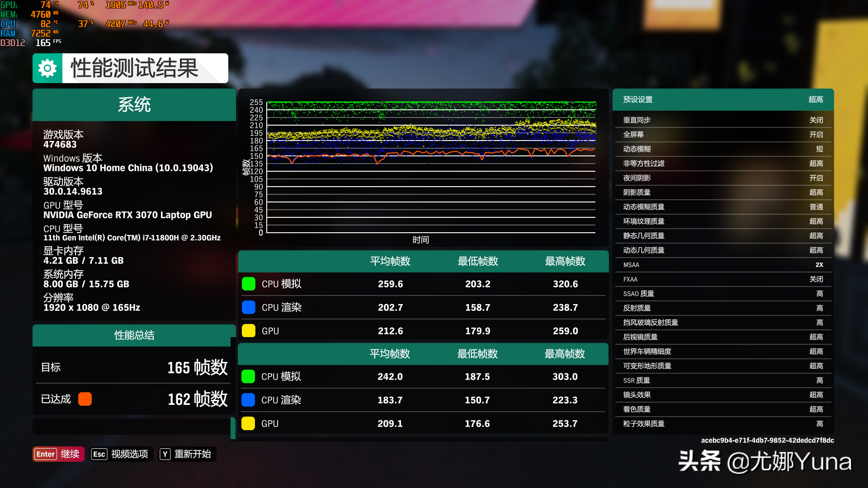
Task: Select the SSAO 质量 setting row
Action: 723,294
